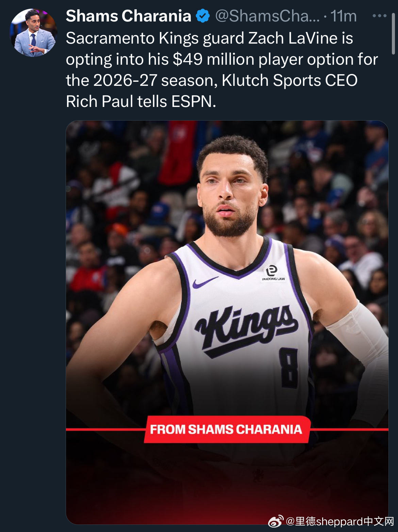Screen dimensions: 398x532
Task: Click the 11m timestamp
Action: [x=344, y=16]
